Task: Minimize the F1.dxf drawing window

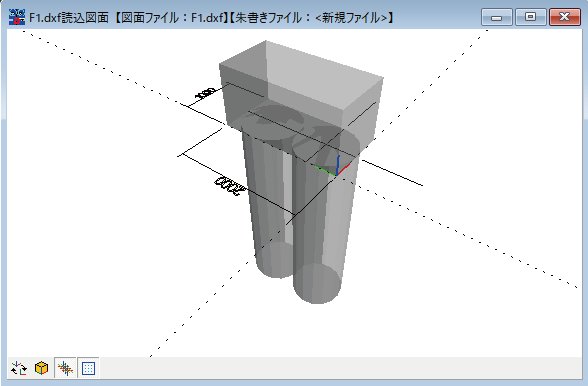Action: pyautogui.click(x=496, y=17)
